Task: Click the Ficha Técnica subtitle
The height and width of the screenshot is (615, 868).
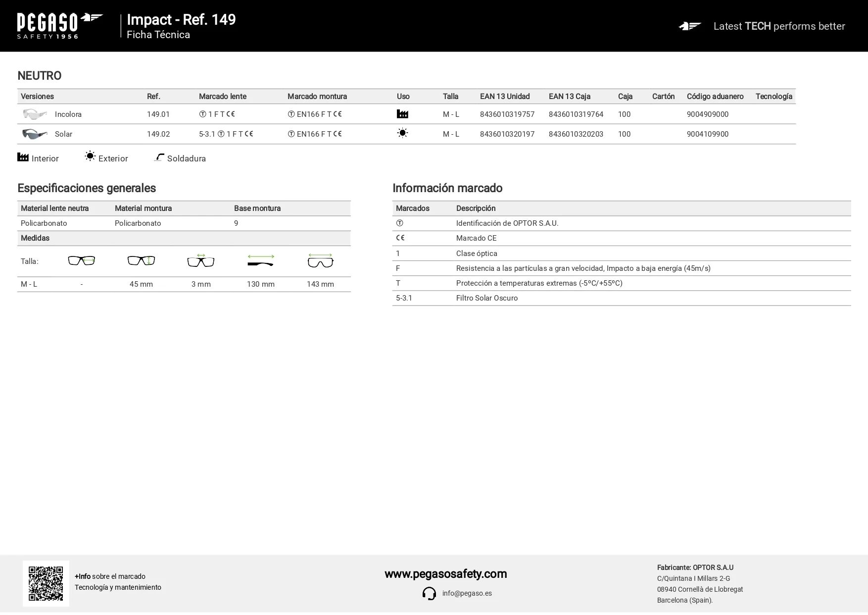Action: coord(158,35)
